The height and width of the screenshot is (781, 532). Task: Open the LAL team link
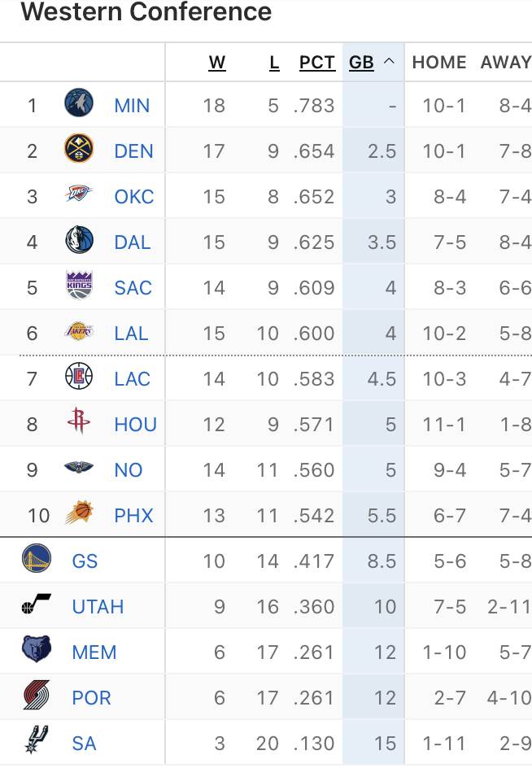pyautogui.click(x=132, y=334)
